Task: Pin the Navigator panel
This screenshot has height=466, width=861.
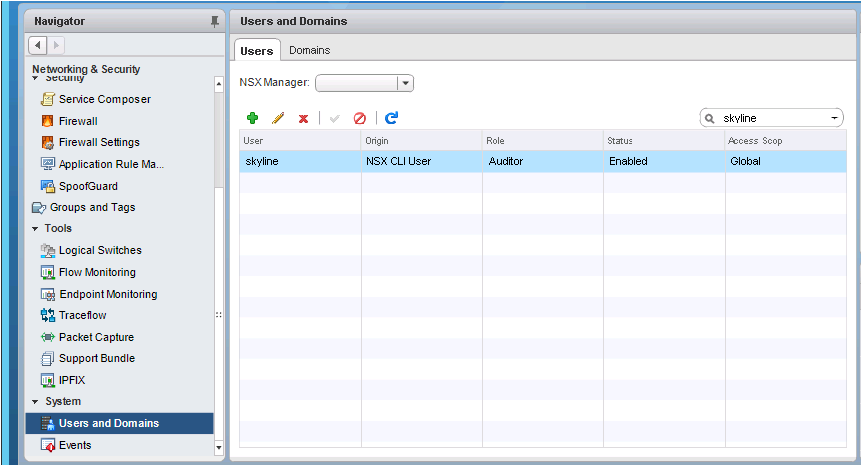Action: (214, 21)
